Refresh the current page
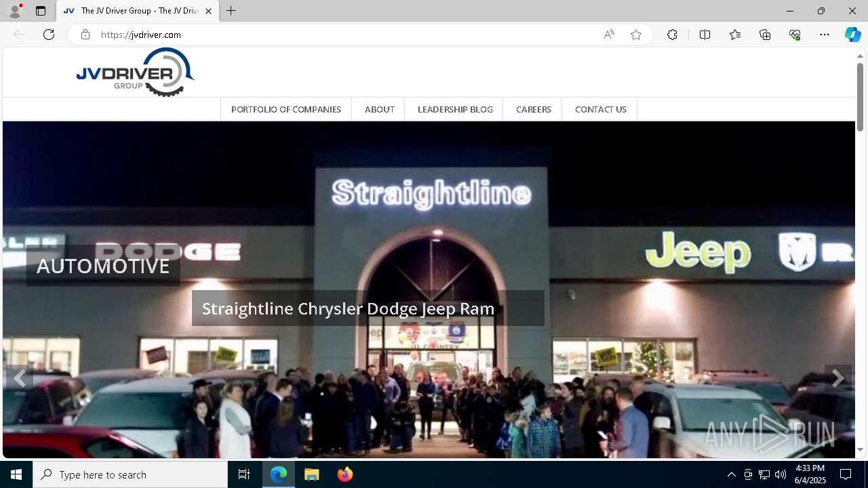The image size is (868, 488). pos(49,35)
